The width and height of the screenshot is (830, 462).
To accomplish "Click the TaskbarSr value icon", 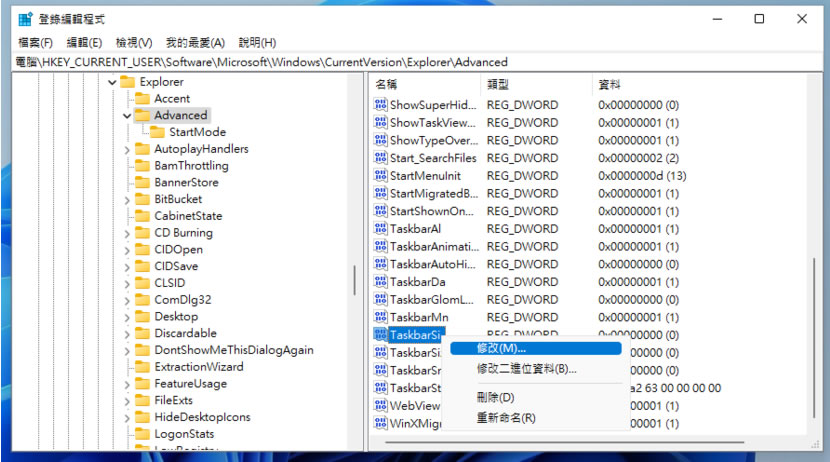I will click(x=380, y=370).
